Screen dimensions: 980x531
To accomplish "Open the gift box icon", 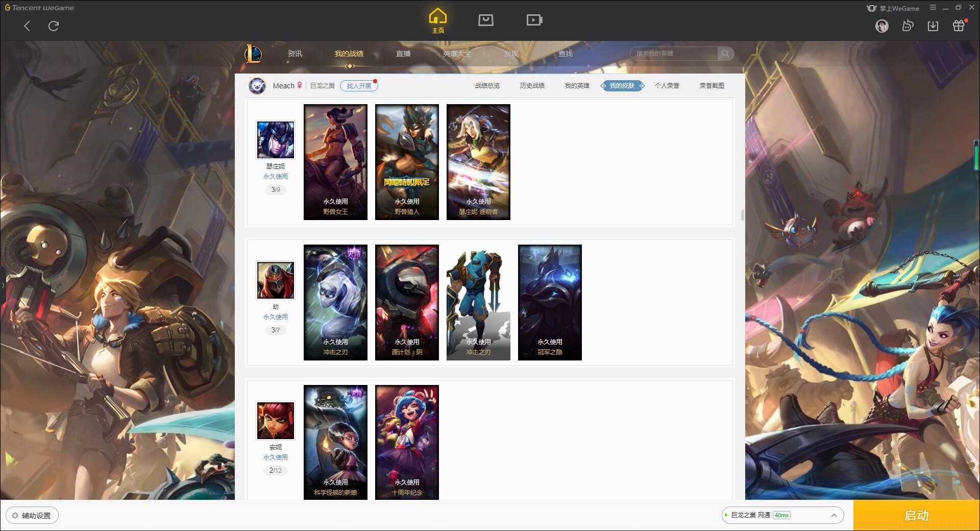I will [959, 26].
